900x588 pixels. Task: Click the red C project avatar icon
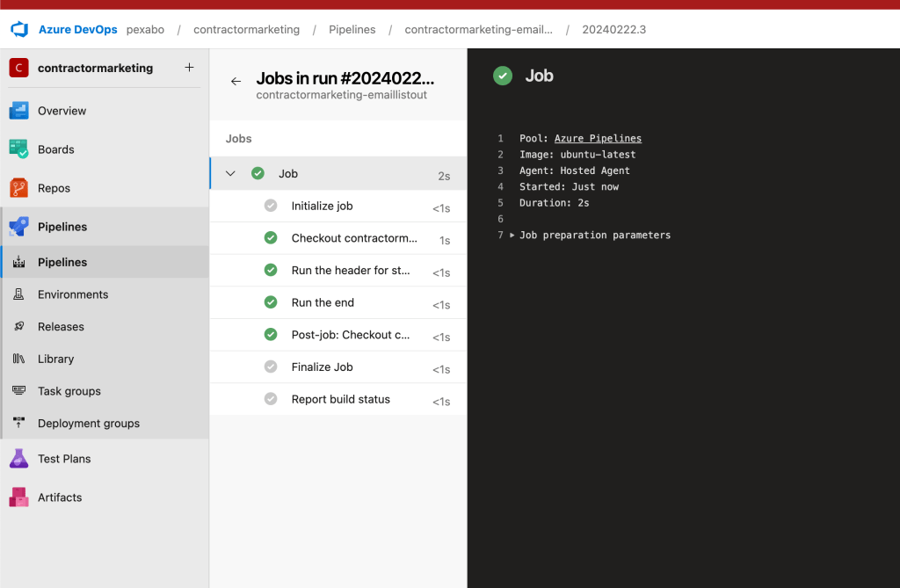(19, 68)
